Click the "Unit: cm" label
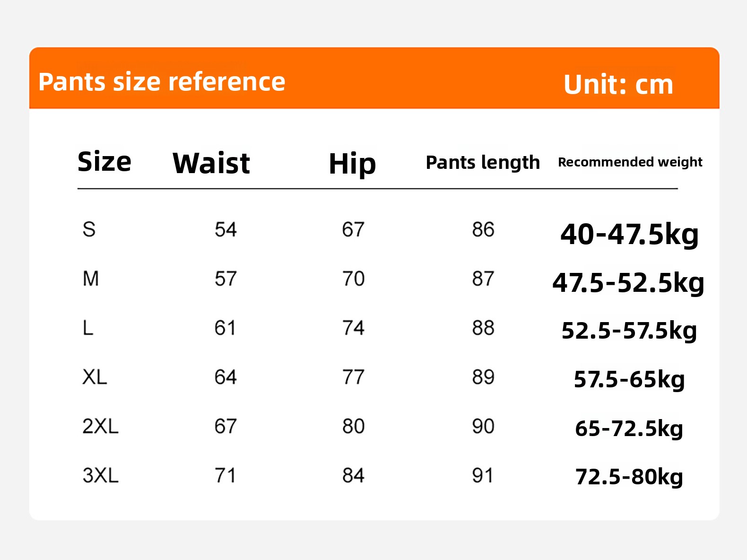The height and width of the screenshot is (560, 747). (x=618, y=85)
